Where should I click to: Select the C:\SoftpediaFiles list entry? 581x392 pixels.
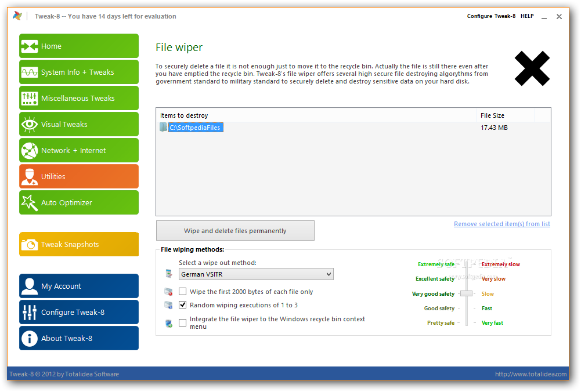coord(196,128)
